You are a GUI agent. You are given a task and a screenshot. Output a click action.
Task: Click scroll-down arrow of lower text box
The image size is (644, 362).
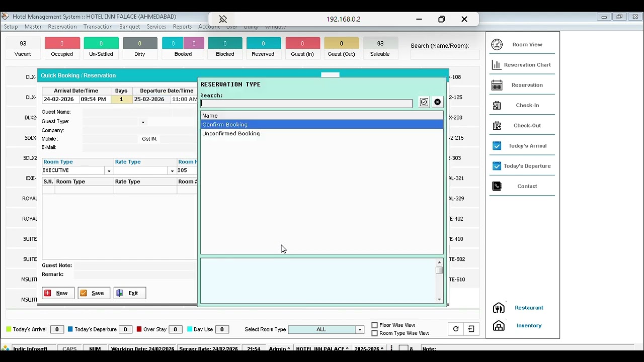point(439,300)
